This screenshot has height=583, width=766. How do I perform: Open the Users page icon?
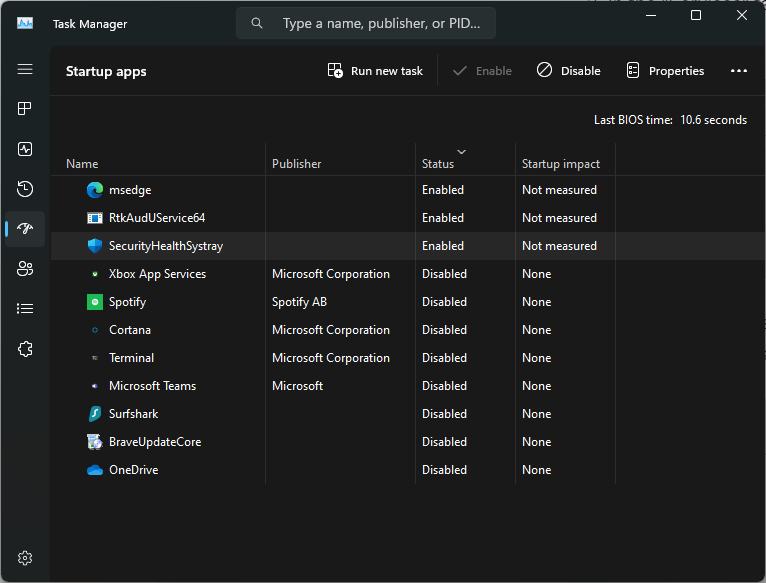click(25, 269)
